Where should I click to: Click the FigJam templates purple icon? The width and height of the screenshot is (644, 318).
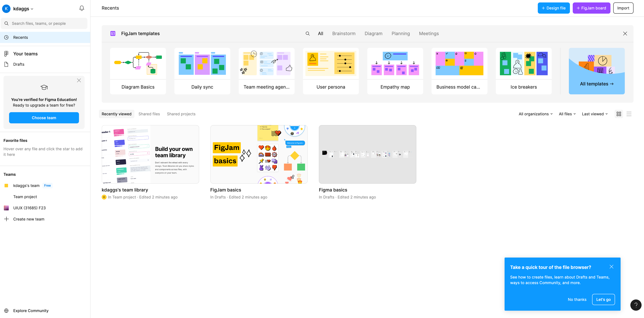coord(113,34)
